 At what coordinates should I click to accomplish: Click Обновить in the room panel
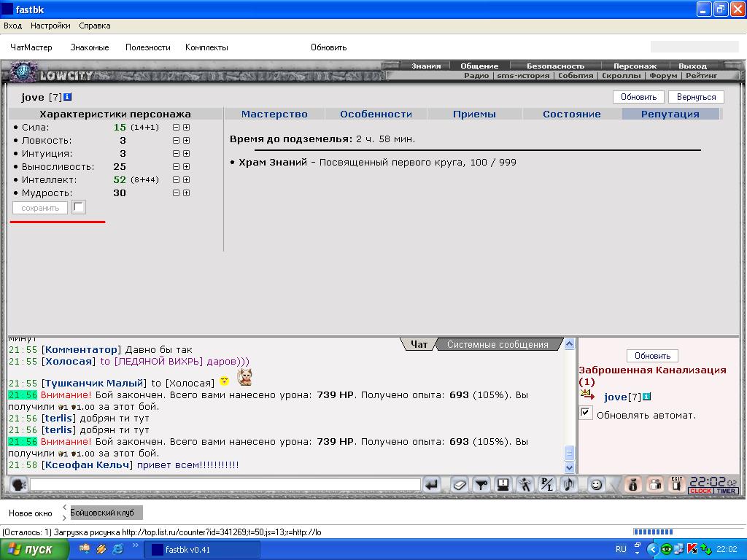pos(652,356)
